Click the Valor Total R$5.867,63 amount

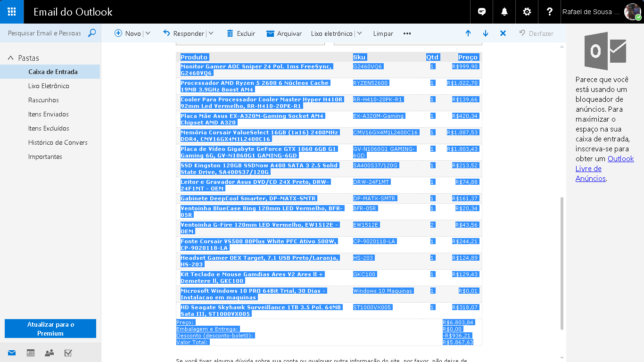coord(458,342)
